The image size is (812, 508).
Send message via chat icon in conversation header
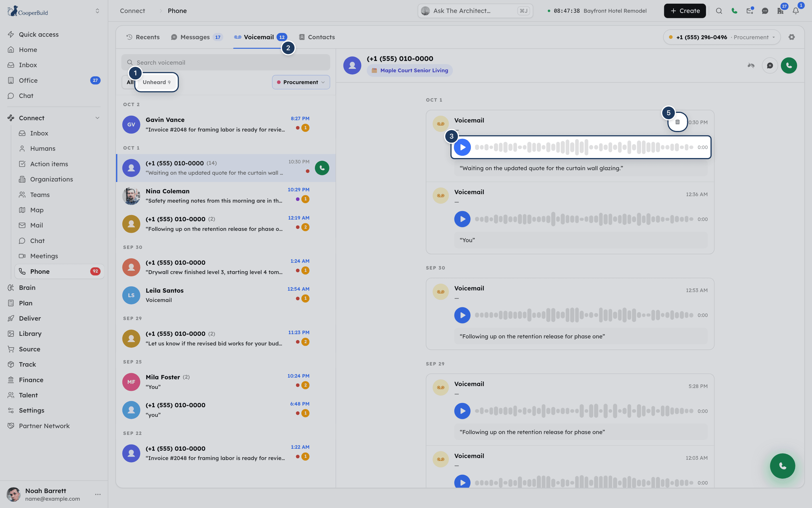(770, 65)
